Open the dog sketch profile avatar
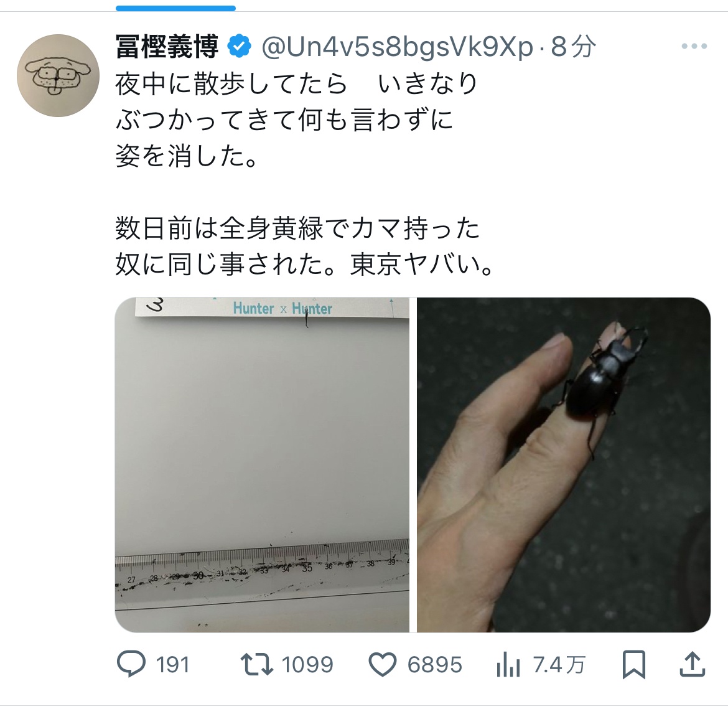The height and width of the screenshot is (714, 728). point(58,75)
